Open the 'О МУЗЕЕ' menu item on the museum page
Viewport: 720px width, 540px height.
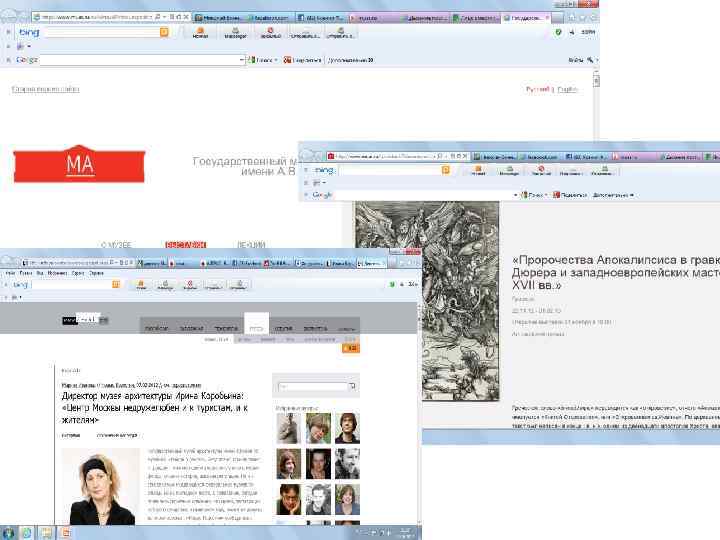coord(116,245)
